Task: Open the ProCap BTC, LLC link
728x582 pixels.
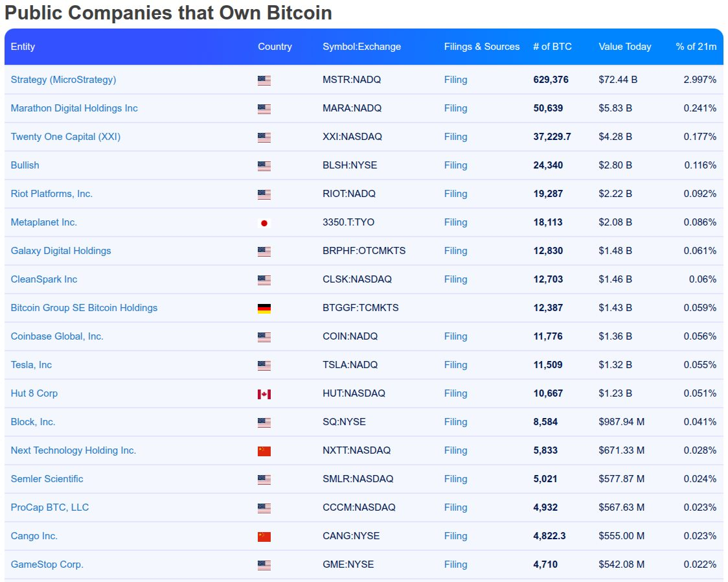Action: 50,507
